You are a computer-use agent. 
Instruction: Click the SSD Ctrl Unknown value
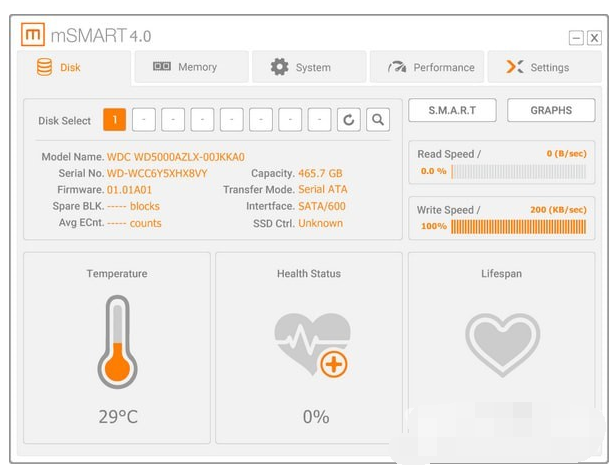(320, 223)
